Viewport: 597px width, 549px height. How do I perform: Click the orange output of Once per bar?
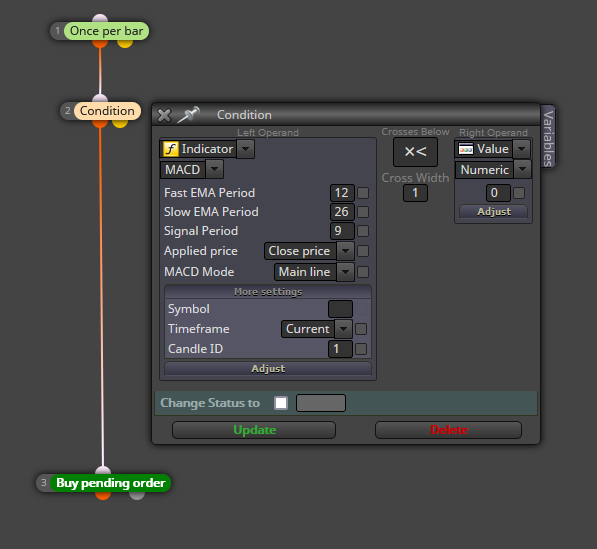tap(100, 43)
